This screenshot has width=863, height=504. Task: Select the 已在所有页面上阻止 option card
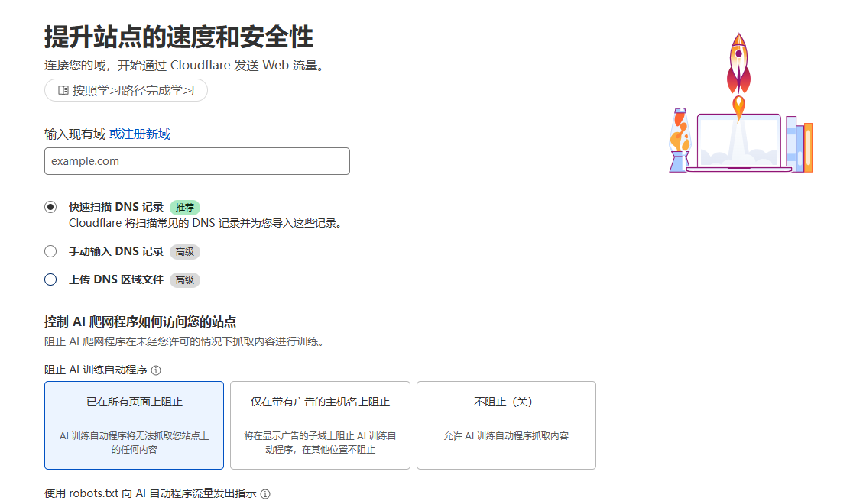134,425
